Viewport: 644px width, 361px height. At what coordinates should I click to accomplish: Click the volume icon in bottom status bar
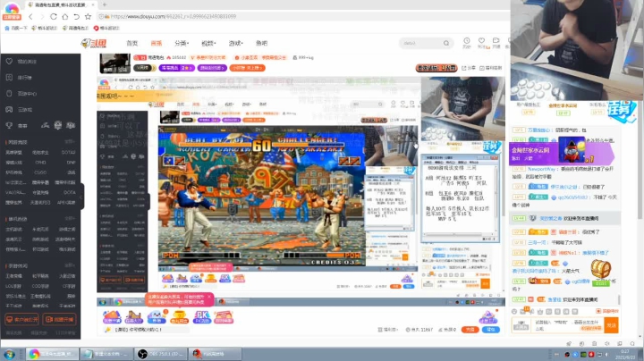(x=607, y=343)
